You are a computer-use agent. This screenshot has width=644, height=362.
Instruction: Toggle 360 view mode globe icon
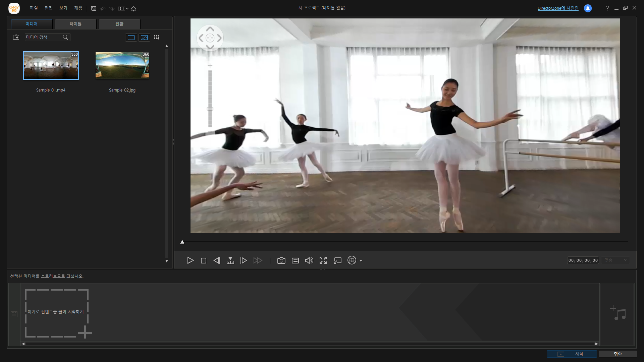[x=352, y=260]
